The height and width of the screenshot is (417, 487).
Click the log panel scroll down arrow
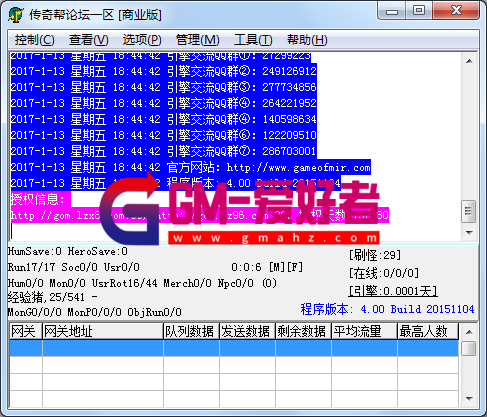tap(469, 232)
